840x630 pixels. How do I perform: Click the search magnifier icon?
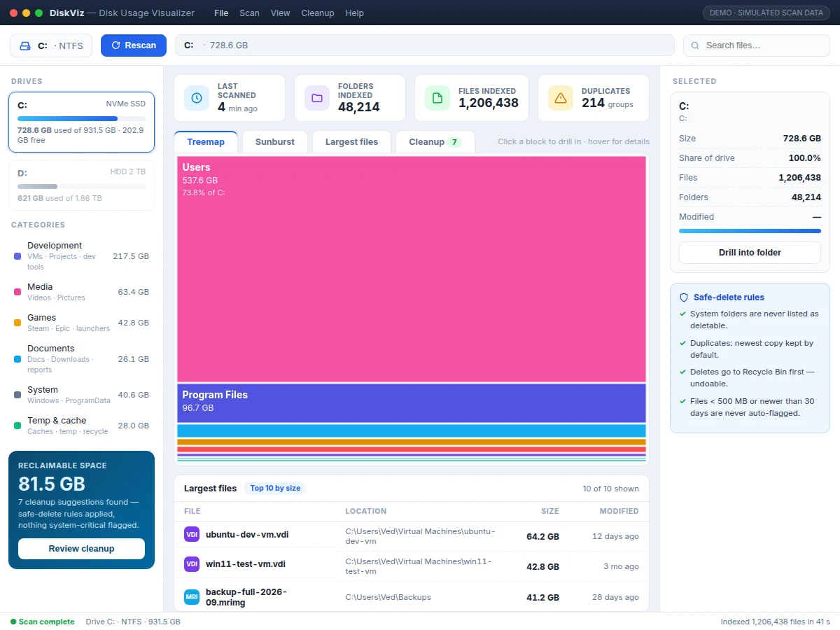point(695,45)
